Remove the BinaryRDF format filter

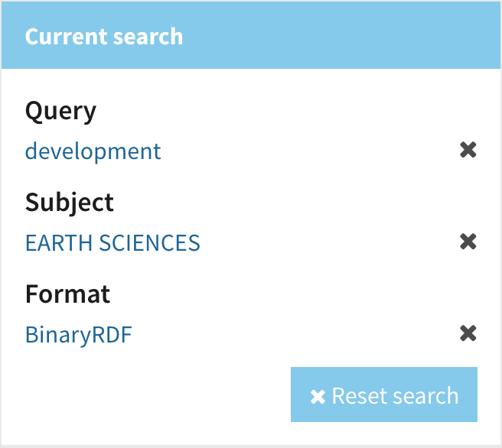[x=468, y=334]
